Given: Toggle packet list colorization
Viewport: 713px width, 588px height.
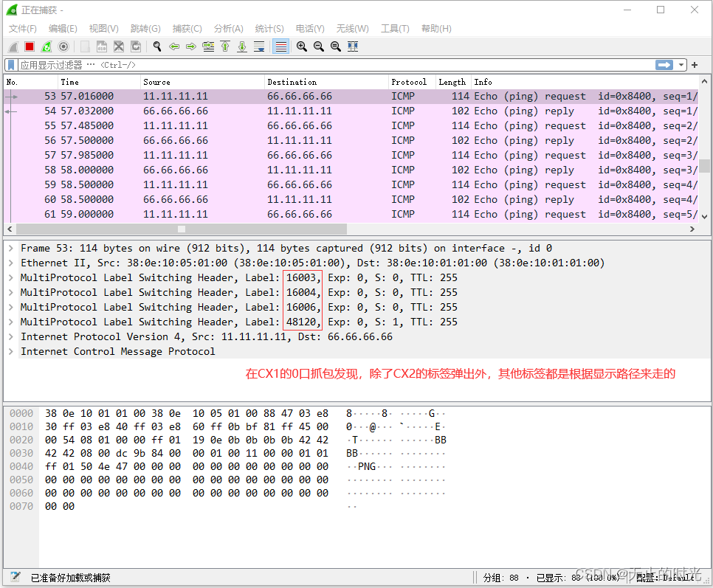Looking at the screenshot, I should [280, 46].
